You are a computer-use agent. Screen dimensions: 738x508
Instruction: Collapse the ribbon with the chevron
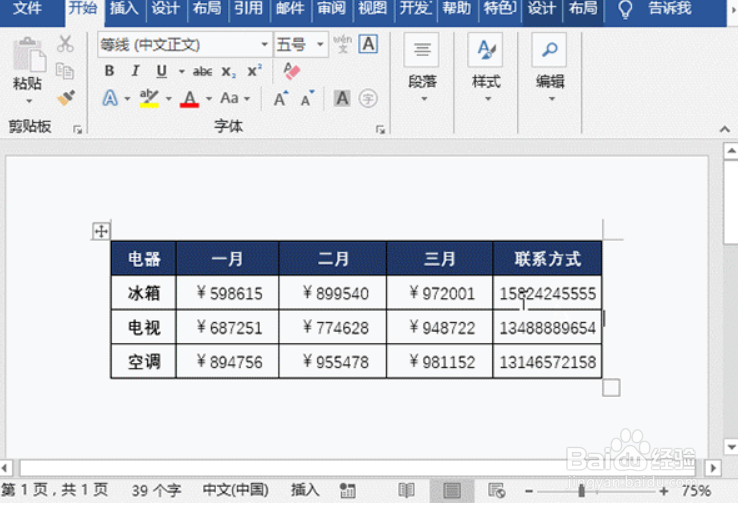725,129
